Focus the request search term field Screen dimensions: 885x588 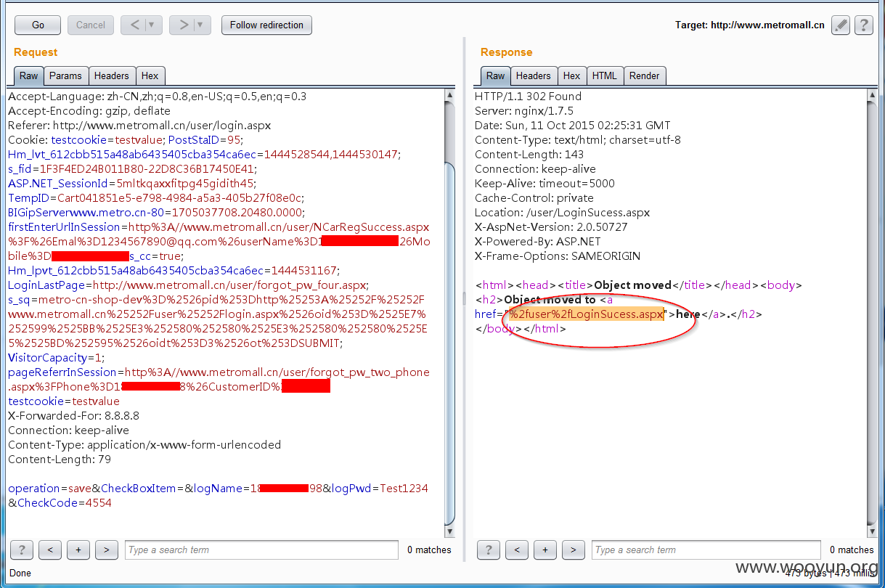point(261,550)
